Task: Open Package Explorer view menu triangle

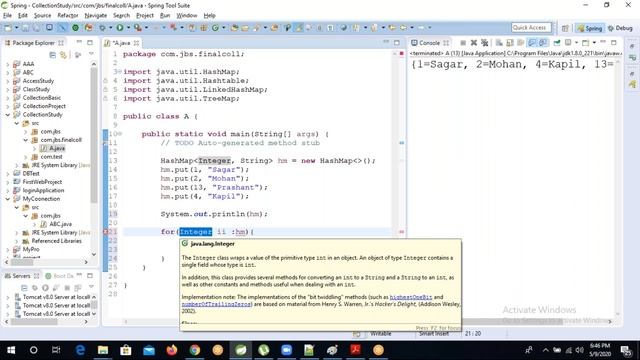Action: pos(91,55)
